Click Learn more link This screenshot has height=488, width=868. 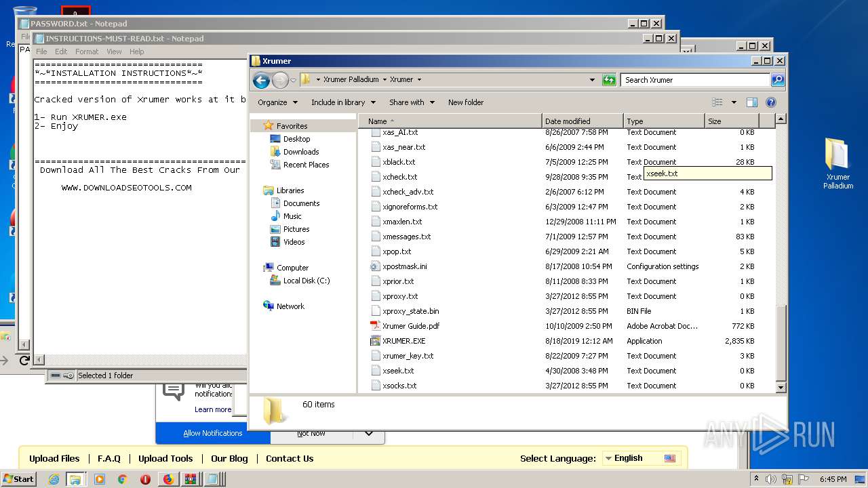point(213,409)
